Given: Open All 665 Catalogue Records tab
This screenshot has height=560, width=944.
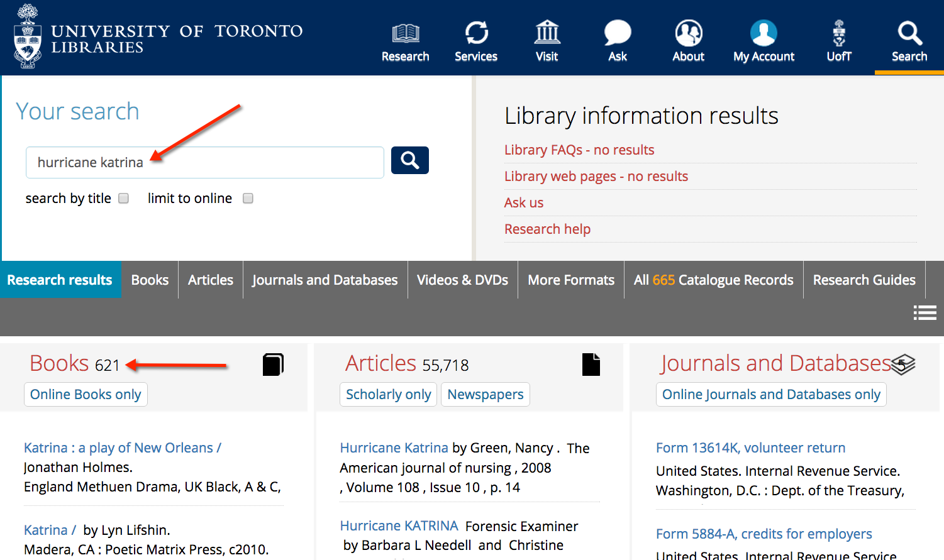Looking at the screenshot, I should point(714,280).
